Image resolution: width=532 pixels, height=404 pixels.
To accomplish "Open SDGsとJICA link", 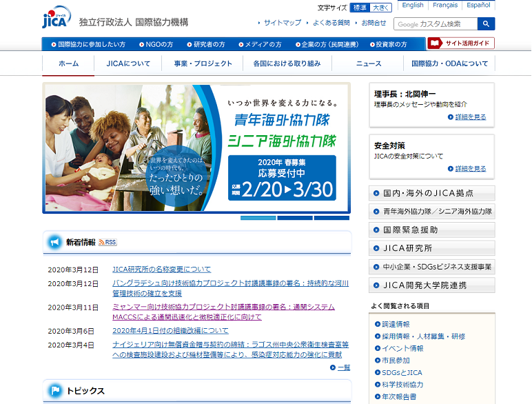I will 402,373.
